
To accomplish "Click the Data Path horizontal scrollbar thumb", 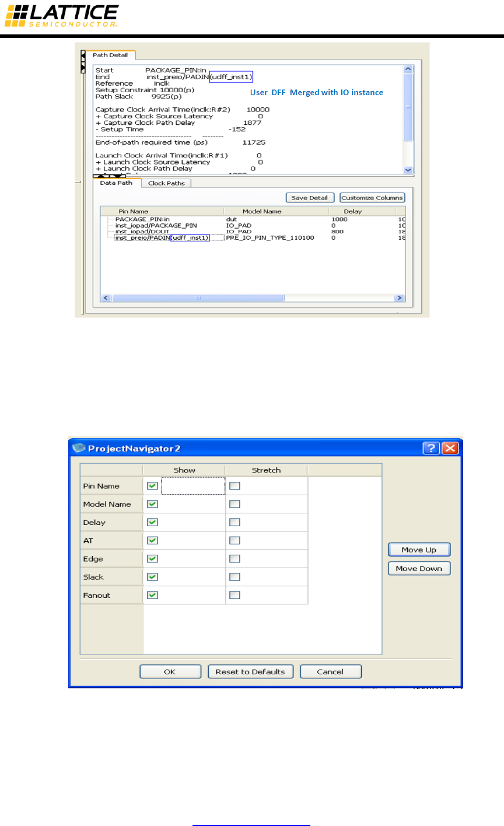I will tap(198, 297).
